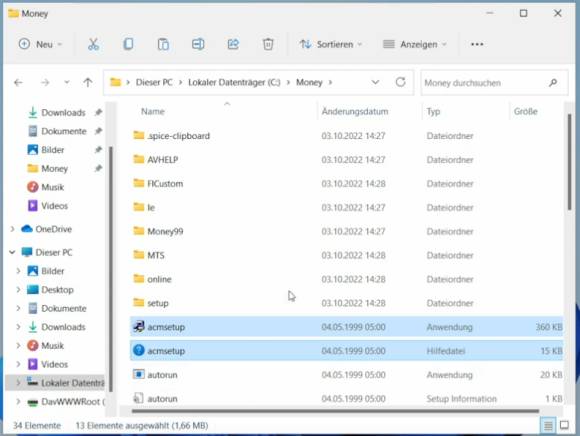Open pinned Downloads in quick access
Image resolution: width=580 pixels, height=436 pixels.
coord(63,112)
